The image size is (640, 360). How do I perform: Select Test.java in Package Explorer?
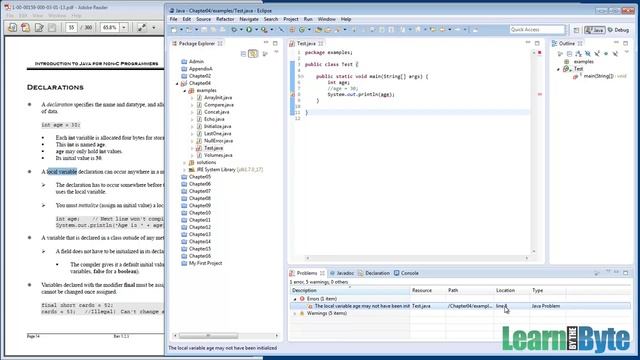pos(213,148)
